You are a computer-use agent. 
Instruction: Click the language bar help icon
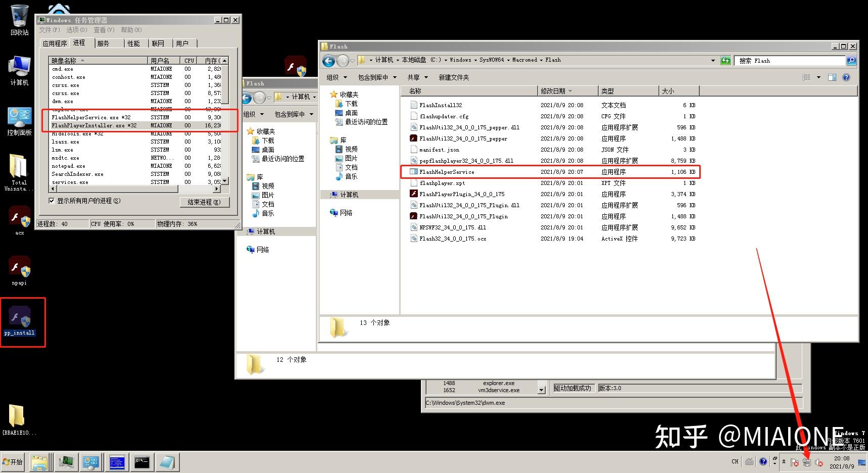[x=763, y=461]
